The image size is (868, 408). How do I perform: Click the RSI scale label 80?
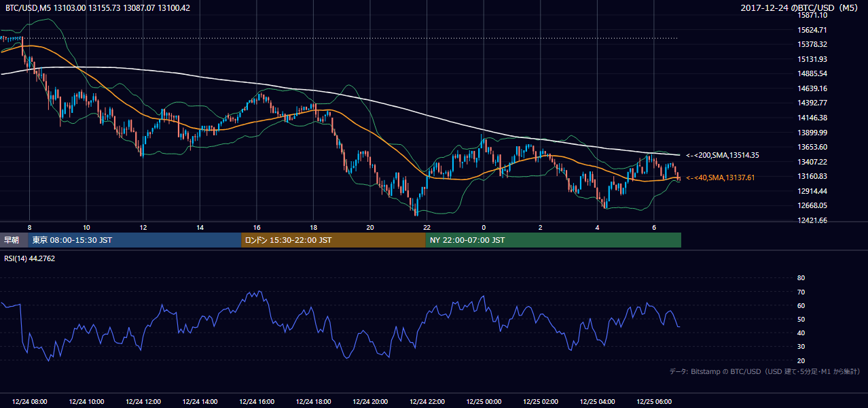point(801,278)
